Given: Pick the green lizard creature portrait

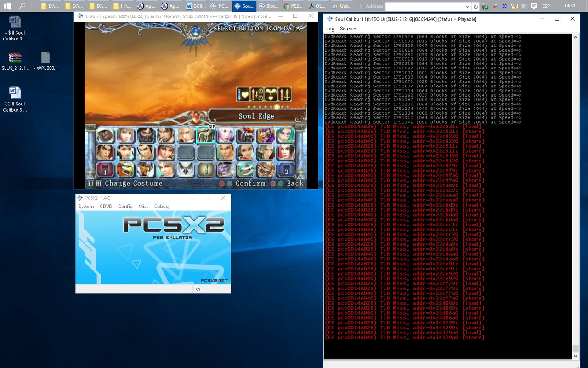Looking at the screenshot, I should pos(245,169).
